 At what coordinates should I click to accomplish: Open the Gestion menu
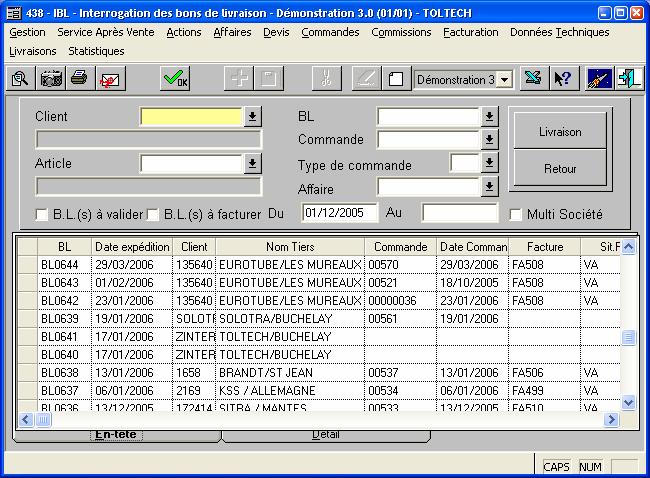coord(27,32)
